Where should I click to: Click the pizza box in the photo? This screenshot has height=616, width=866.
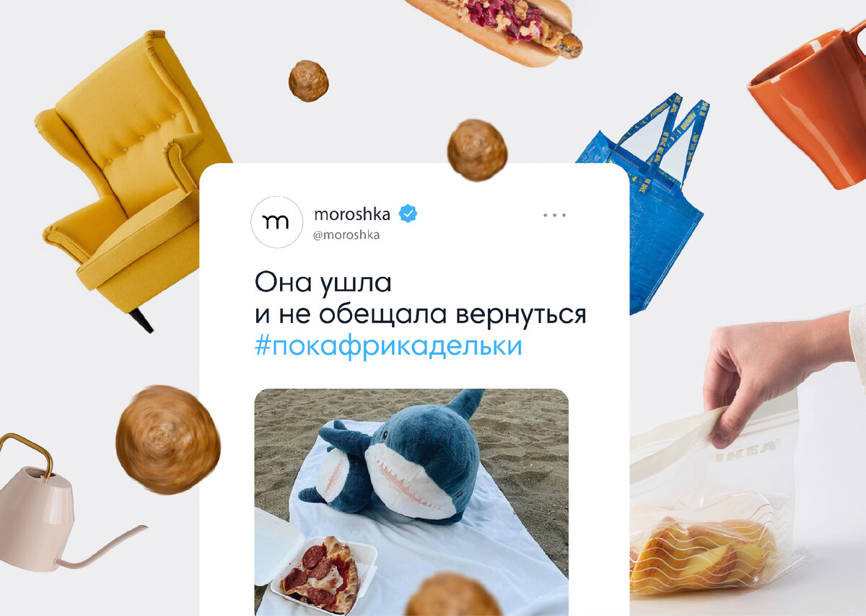315,563
